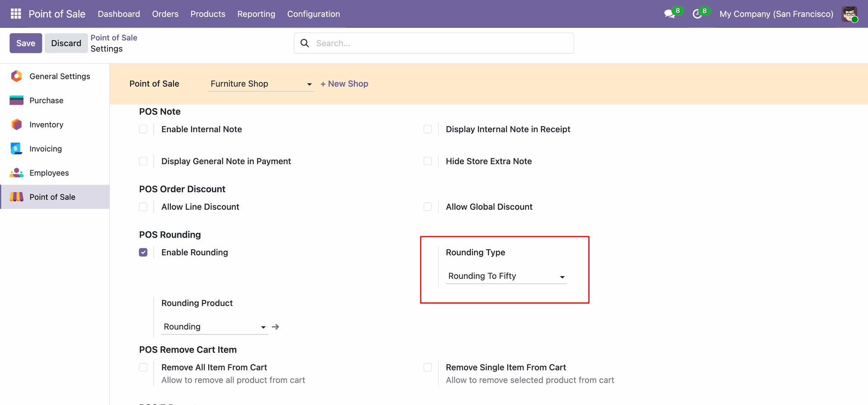This screenshot has width=868, height=405.
Task: Open the My Company (San Francisco) switcher
Action: tap(776, 14)
